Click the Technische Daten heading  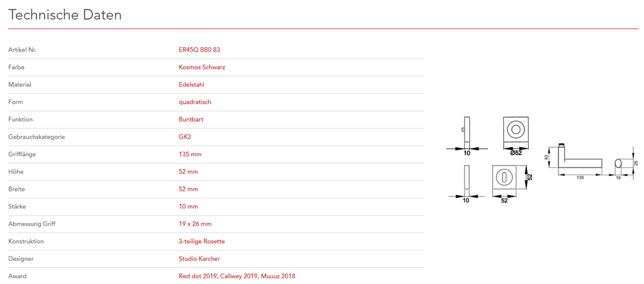(x=65, y=15)
